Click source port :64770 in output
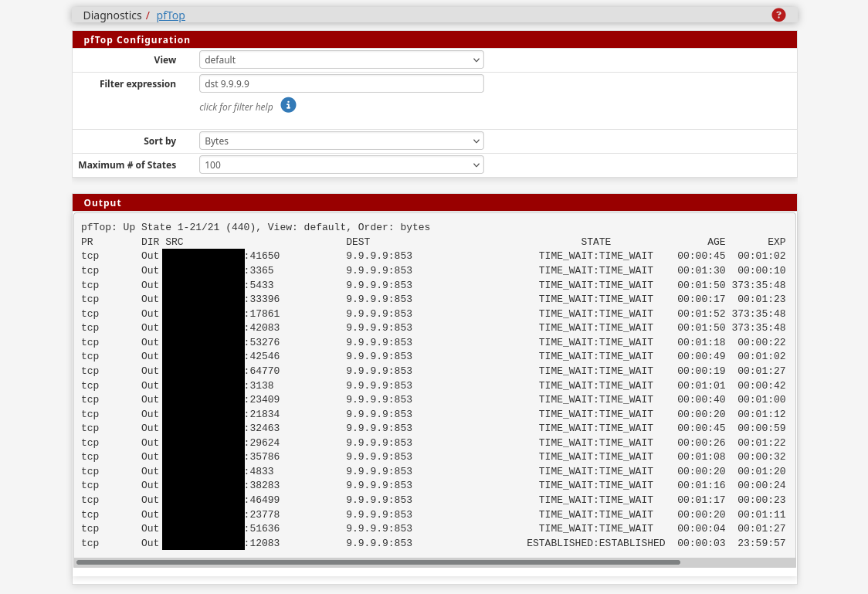The width and height of the screenshot is (868, 594). point(263,371)
